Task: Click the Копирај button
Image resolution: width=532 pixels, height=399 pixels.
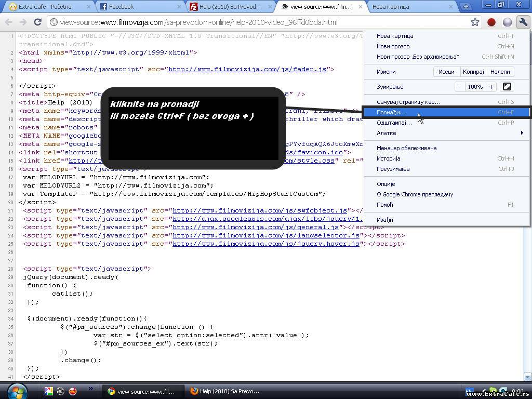Action: [473, 72]
